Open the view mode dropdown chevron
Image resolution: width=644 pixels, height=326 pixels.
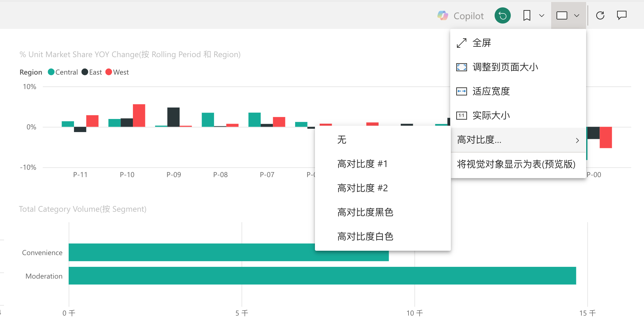tap(577, 15)
